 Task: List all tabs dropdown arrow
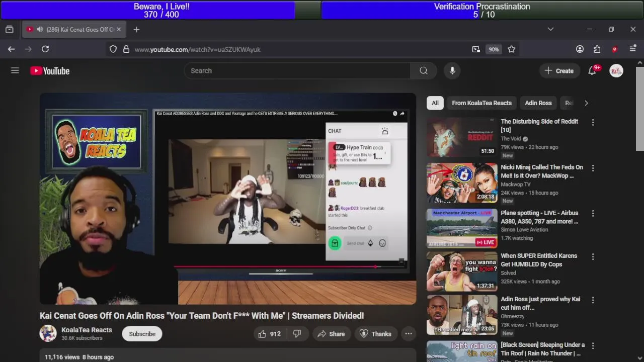pyautogui.click(x=550, y=29)
